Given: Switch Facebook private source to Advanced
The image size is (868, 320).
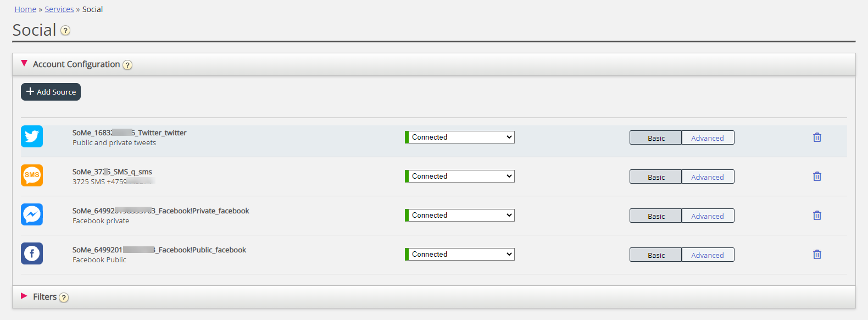Looking at the screenshot, I should pos(707,216).
